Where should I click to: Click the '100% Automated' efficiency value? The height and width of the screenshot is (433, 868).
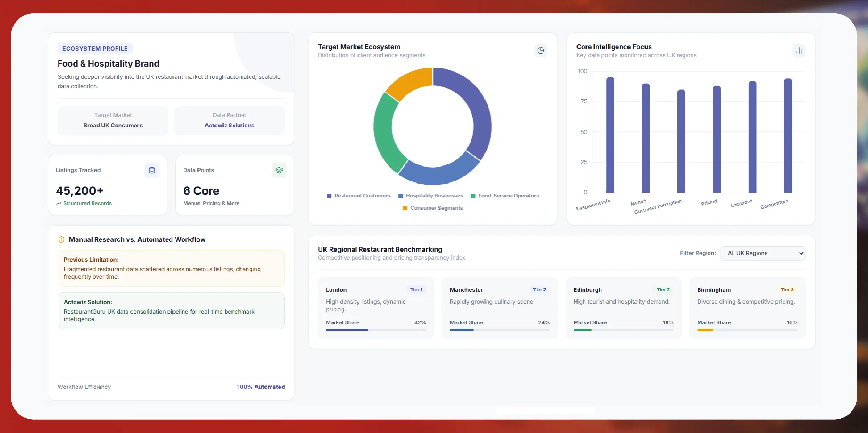pos(261,387)
